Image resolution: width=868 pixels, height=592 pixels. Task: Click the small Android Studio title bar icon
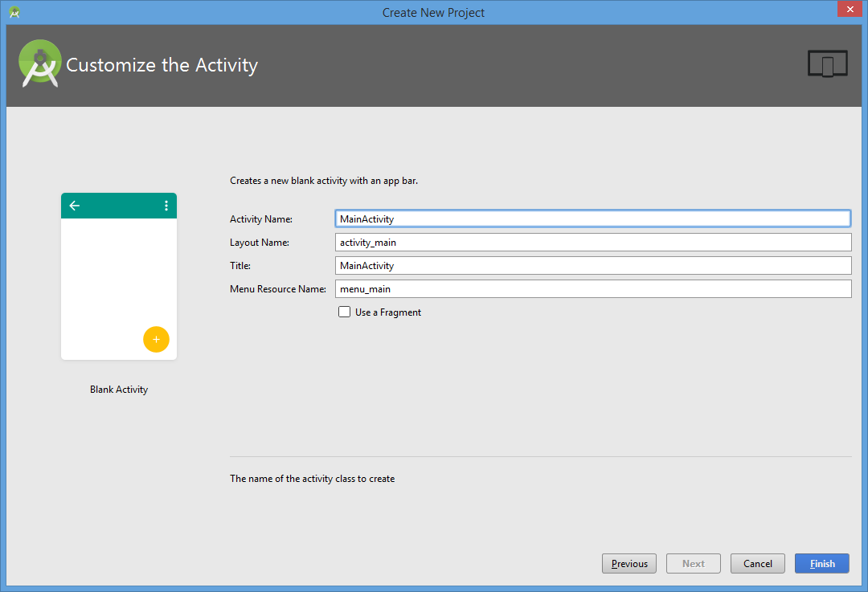14,12
